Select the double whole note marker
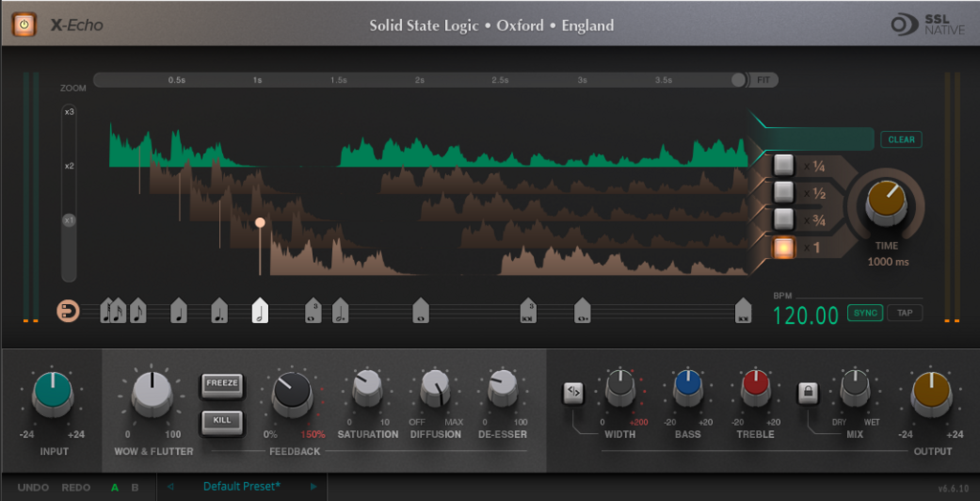Screen dimensions: 980x501 click(743, 311)
